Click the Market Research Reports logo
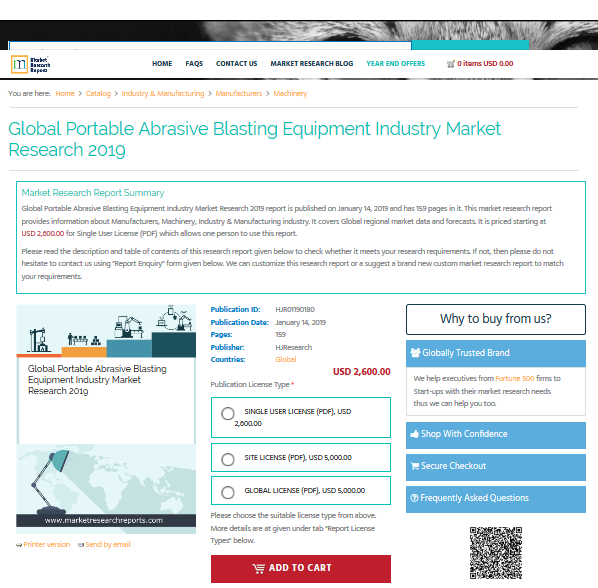Image resolution: width=598 pixels, height=588 pixels. 31,64
